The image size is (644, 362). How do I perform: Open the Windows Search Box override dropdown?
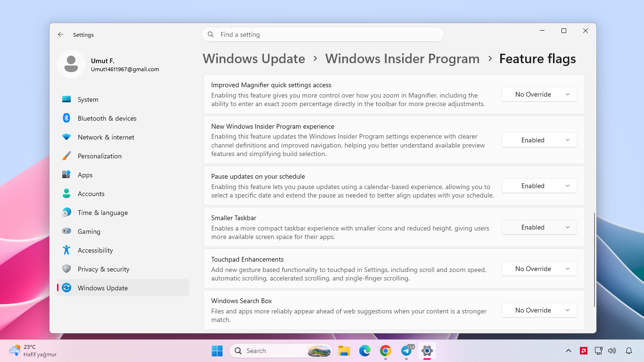(539, 310)
